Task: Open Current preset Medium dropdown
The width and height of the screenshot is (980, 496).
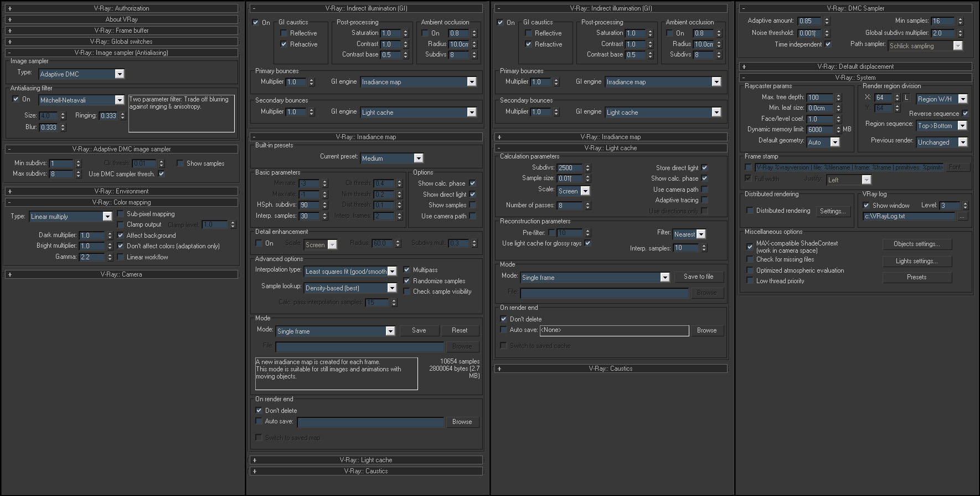Action: (x=391, y=158)
